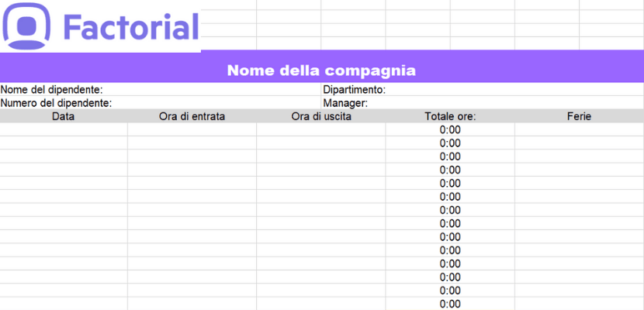This screenshot has width=644, height=310.
Task: Select the last visible 0:00 total cell
Action: (x=450, y=304)
